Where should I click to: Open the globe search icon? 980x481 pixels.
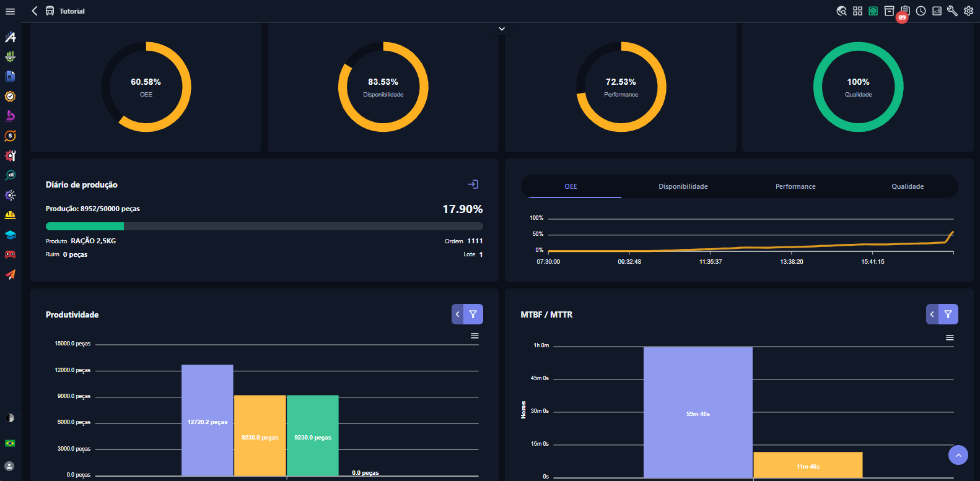tap(841, 11)
